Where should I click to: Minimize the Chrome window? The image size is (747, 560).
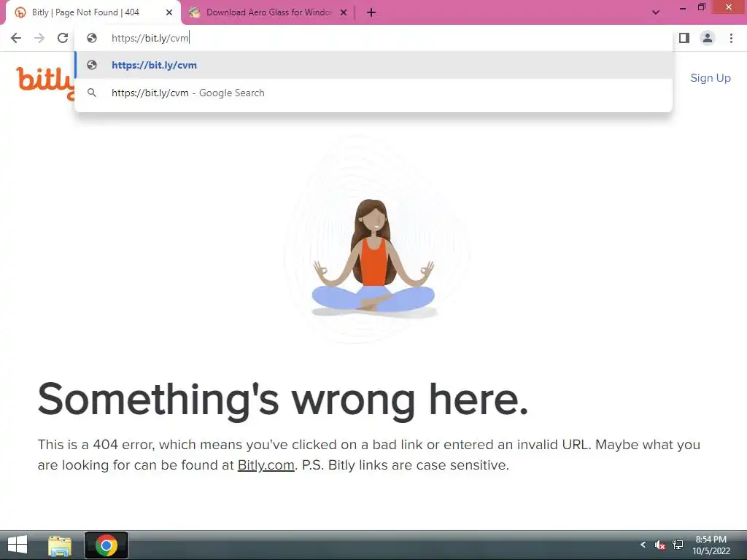point(683,7)
